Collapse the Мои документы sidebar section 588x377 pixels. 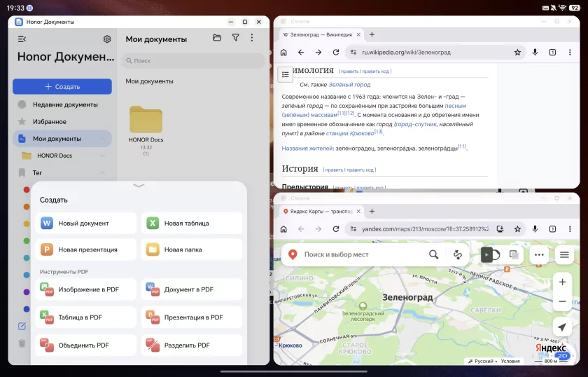tap(102, 139)
